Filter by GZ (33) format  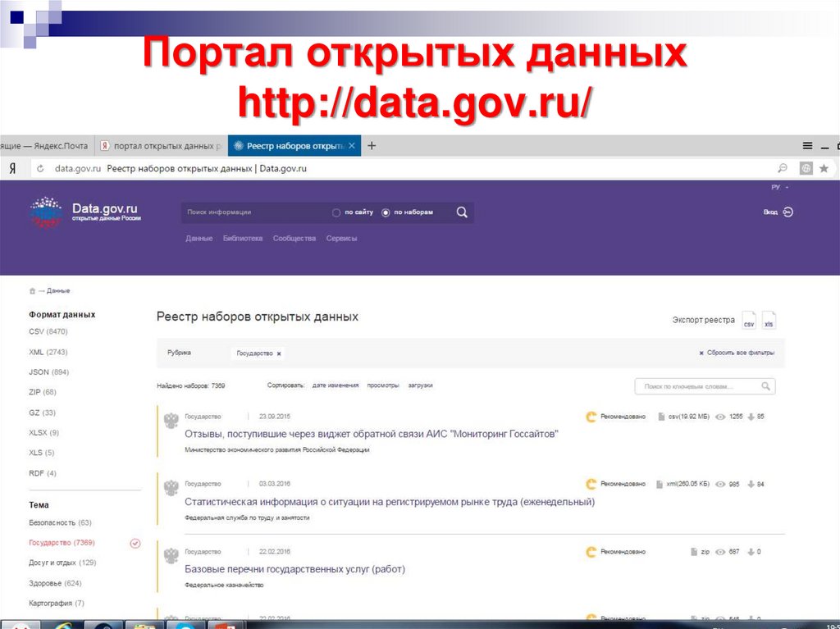pyautogui.click(x=43, y=412)
